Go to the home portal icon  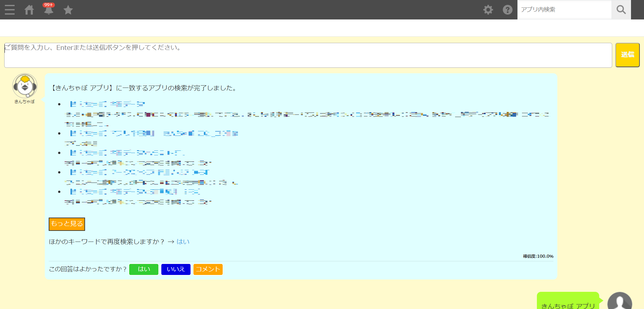pyautogui.click(x=29, y=10)
